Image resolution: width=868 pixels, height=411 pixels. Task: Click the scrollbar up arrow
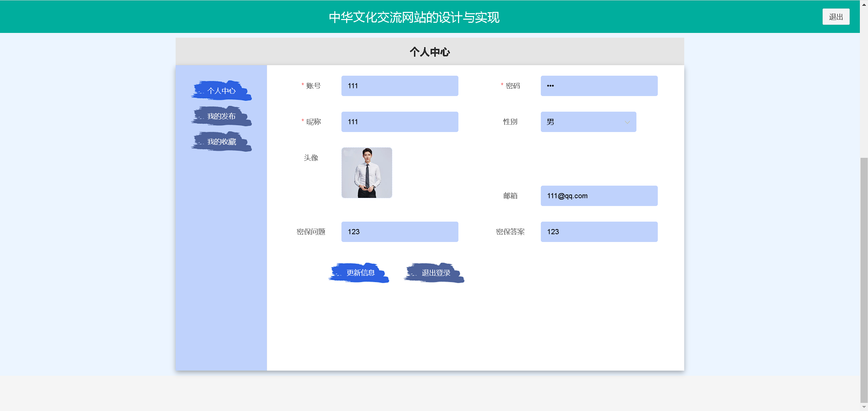(864, 4)
